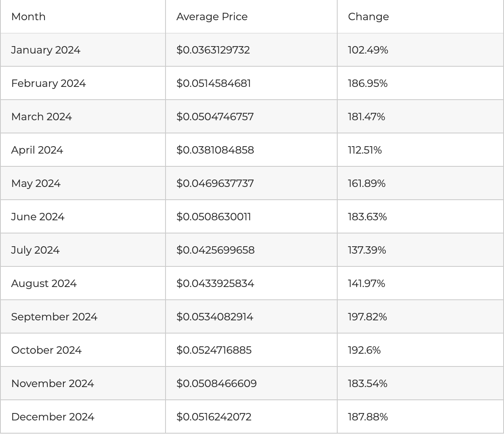This screenshot has height=434, width=504.
Task: Select the $0.0516242072 price cell
Action: [214, 417]
